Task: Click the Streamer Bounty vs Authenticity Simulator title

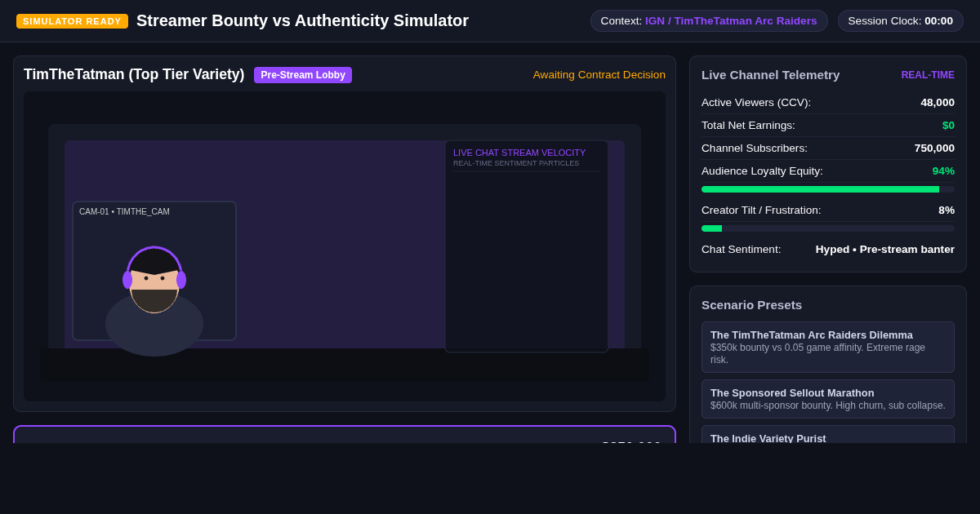Action: click(x=302, y=21)
